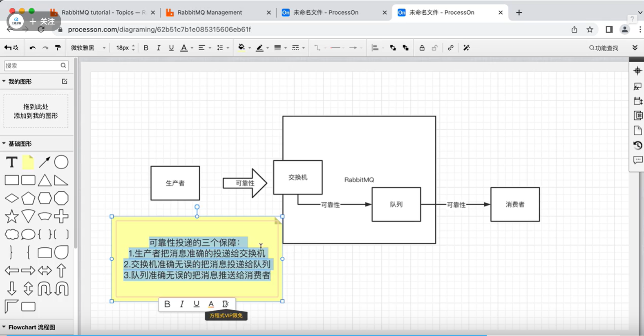
Task: Open the font color picker in main toolbar
Action: [x=186, y=48]
